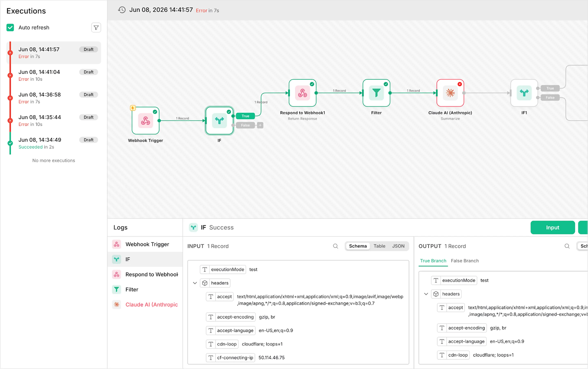Select the Webhook Trigger node on canvas
Viewport: 588px width, 369px height.
146,121
